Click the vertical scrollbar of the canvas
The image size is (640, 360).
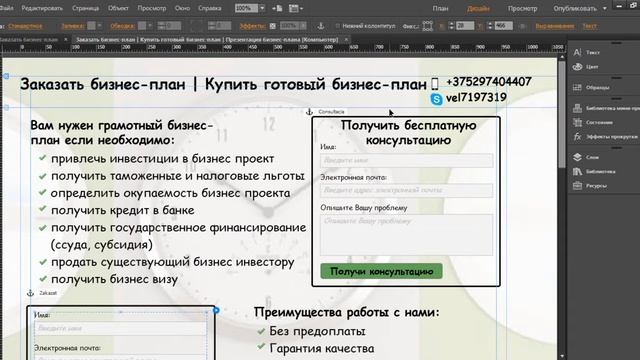(562, 114)
